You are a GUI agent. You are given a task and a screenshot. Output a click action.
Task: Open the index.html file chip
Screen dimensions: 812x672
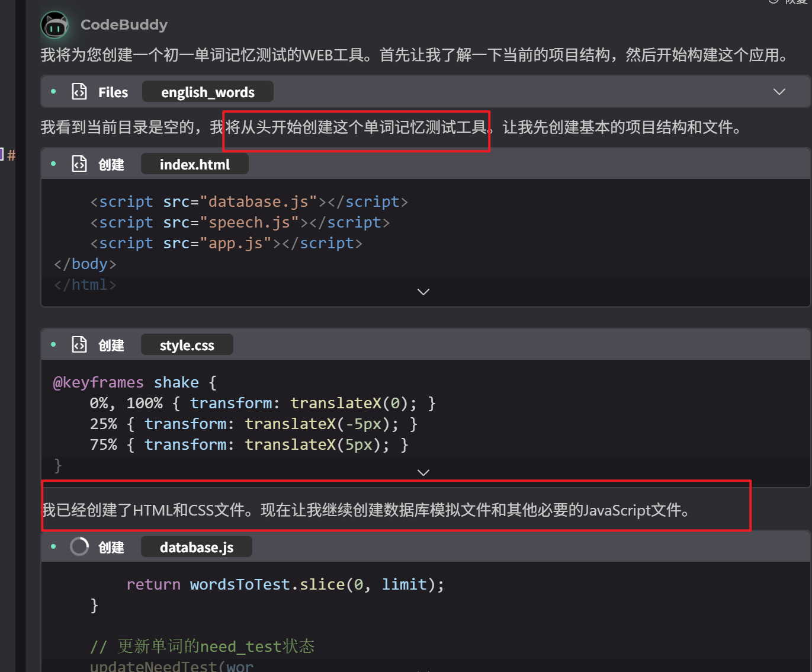pyautogui.click(x=195, y=164)
